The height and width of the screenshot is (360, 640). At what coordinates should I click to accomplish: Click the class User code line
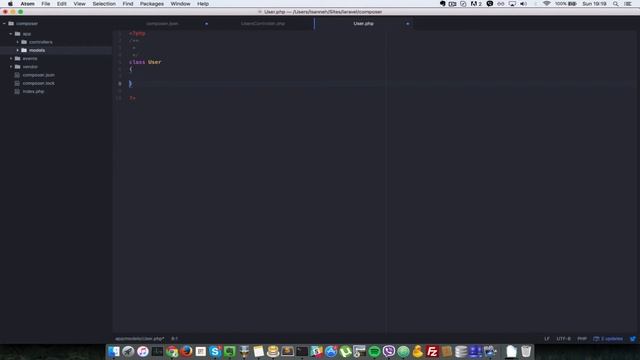(145, 62)
